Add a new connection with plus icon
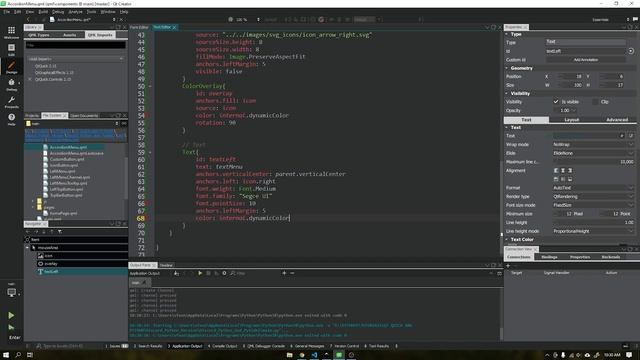 (508, 266)
